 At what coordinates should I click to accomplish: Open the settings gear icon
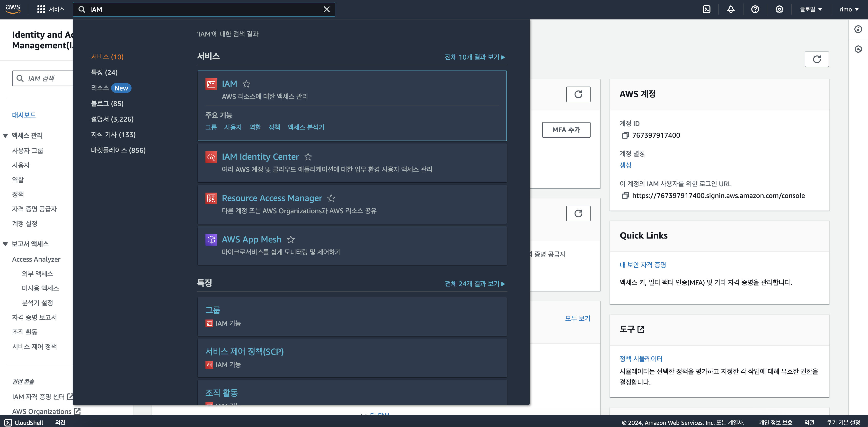779,9
